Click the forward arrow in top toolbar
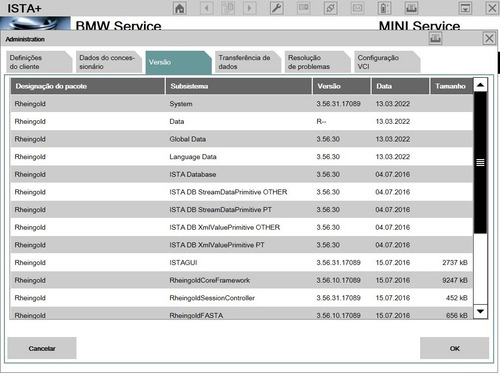The width and height of the screenshot is (500, 376). click(x=249, y=8)
